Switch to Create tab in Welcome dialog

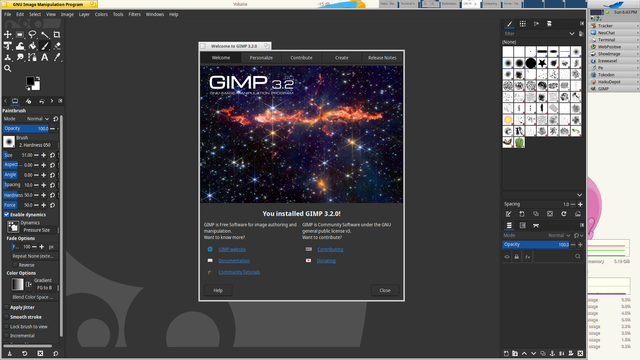(x=342, y=58)
